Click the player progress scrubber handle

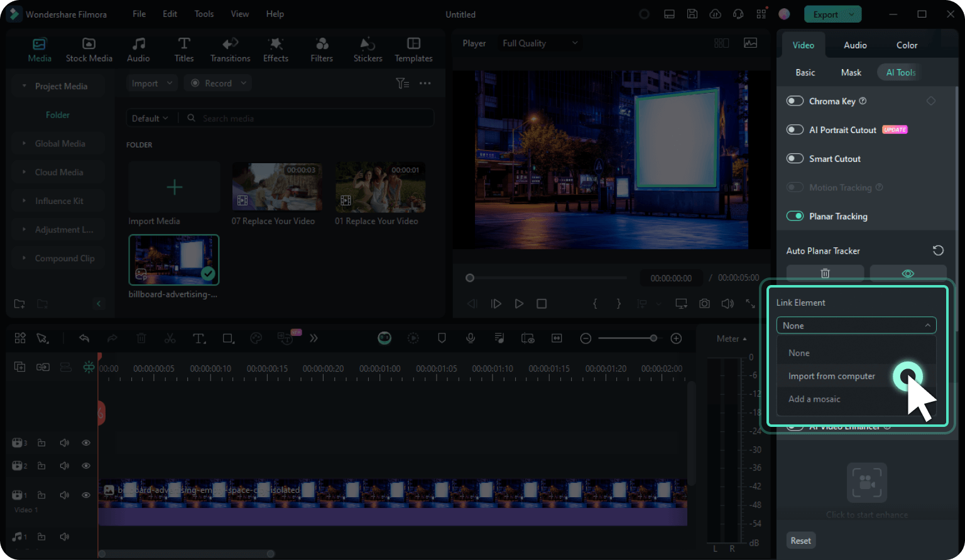click(x=470, y=277)
